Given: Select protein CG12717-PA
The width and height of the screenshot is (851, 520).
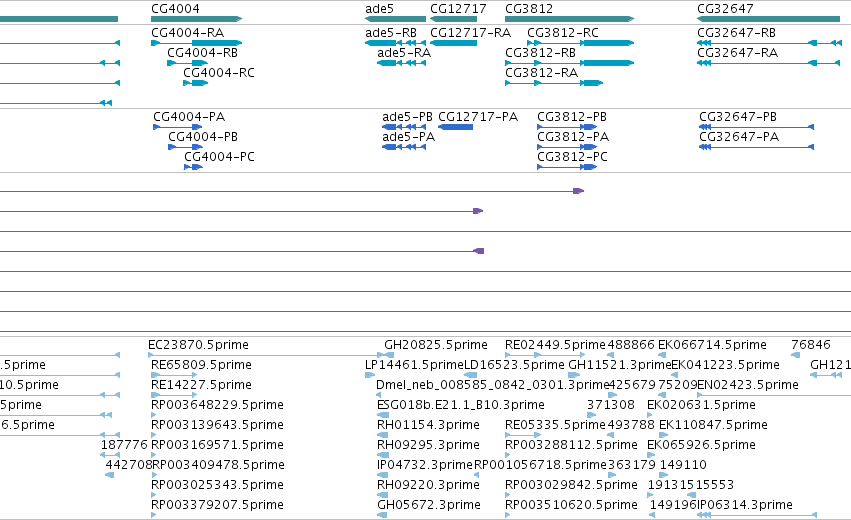Looking at the screenshot, I should [478, 117].
